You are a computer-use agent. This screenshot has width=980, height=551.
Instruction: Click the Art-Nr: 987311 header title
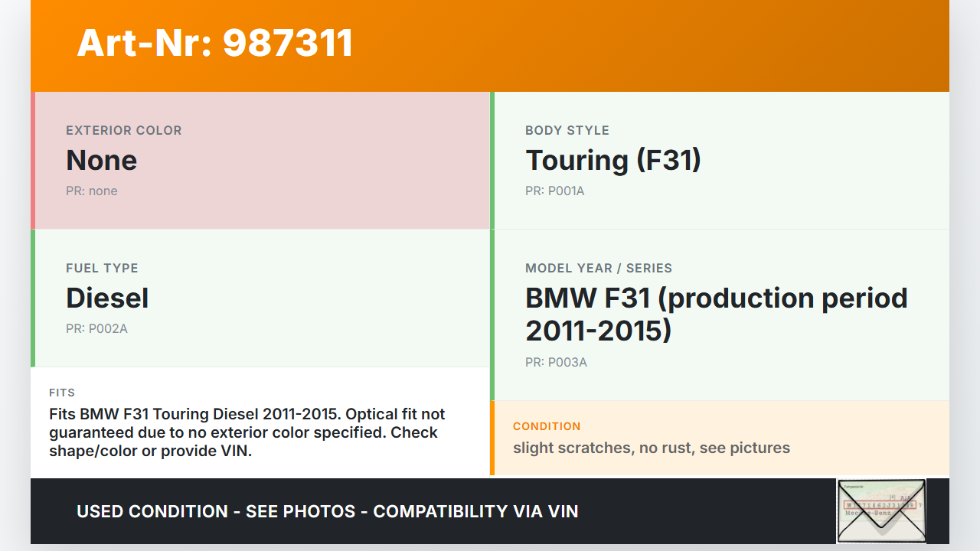point(215,43)
